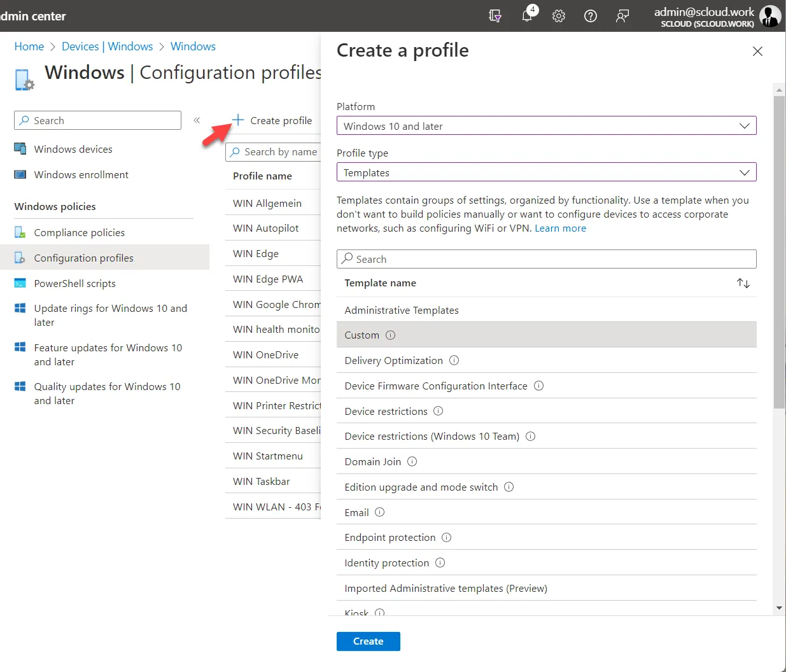This screenshot has height=672, width=786.
Task: Open the WIN Taskbar profile
Action: click(x=262, y=481)
